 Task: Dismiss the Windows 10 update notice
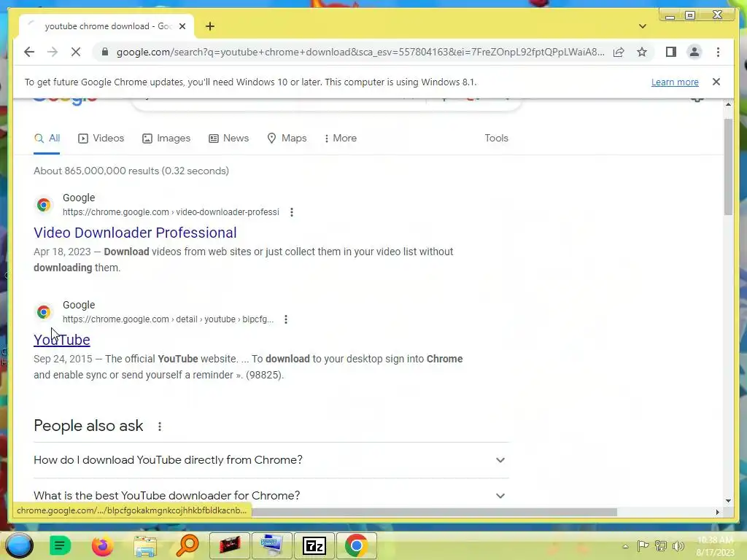716,82
